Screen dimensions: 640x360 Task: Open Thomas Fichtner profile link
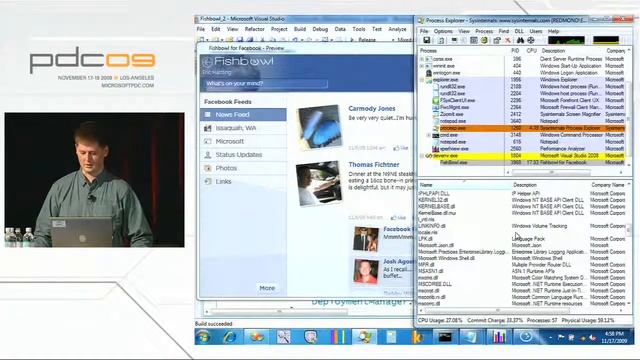[x=373, y=165]
